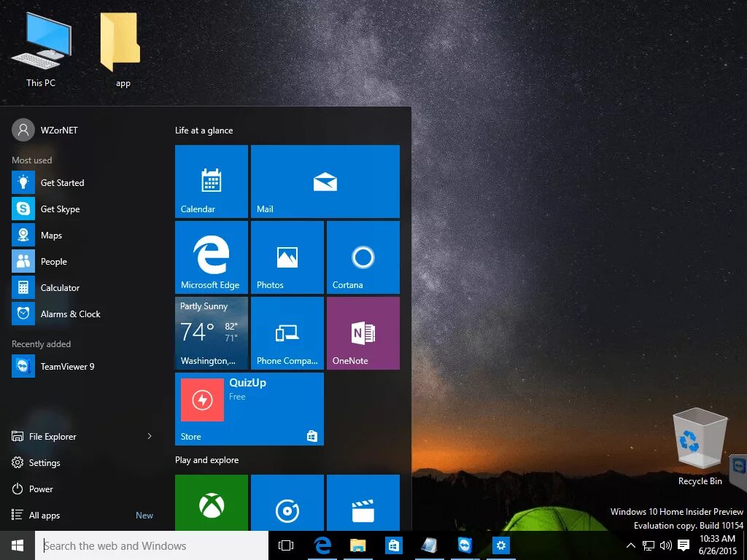747x560 pixels.
Task: Select the Recycle Bin desktop icon
Action: pyautogui.click(x=700, y=447)
